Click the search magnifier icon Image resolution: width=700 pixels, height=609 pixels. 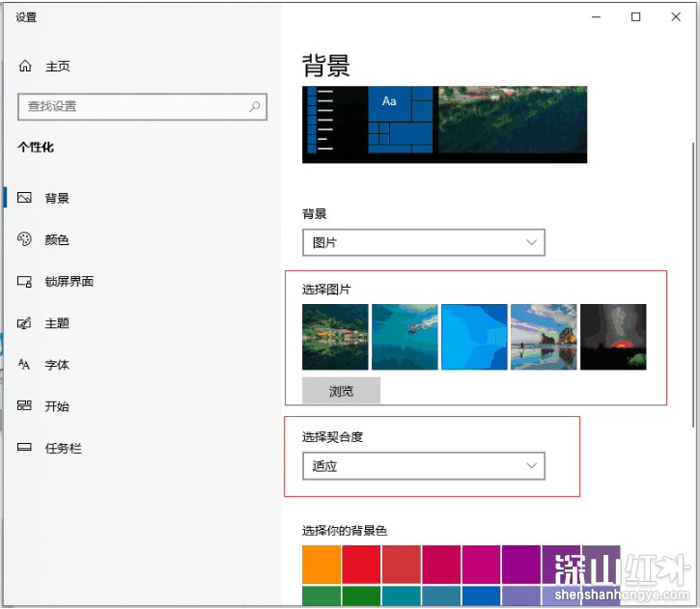coord(255,106)
